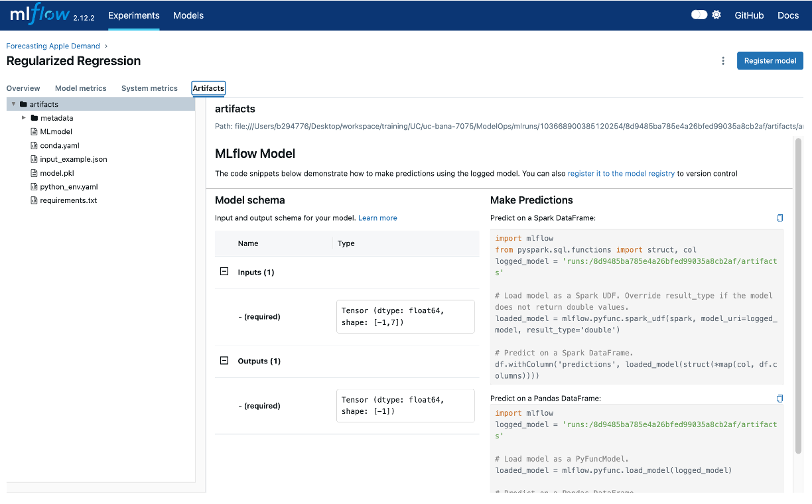This screenshot has height=504, width=812.
Task: Collapse the Inputs (1) schema section
Action: coord(224,272)
